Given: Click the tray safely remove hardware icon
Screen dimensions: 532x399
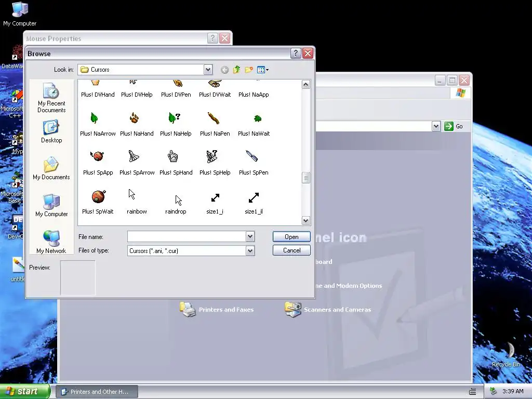Looking at the screenshot, I should (x=494, y=391).
